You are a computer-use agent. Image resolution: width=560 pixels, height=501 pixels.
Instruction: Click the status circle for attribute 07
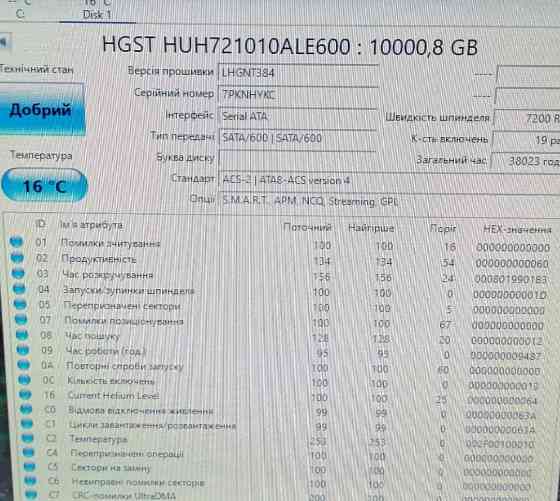click(x=21, y=319)
